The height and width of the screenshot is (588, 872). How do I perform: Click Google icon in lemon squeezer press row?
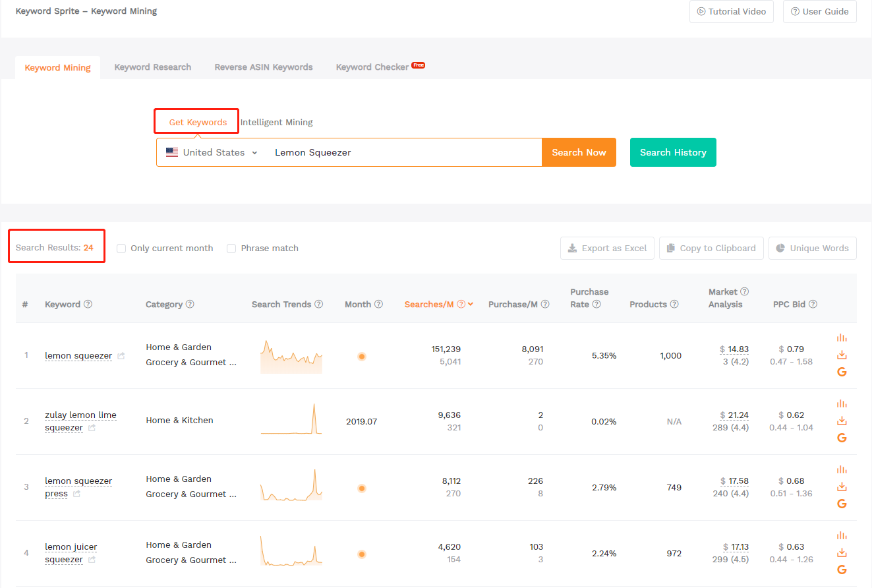tap(842, 504)
